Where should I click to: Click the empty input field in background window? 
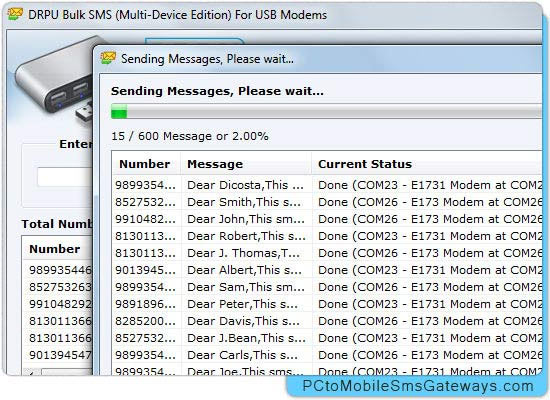(x=65, y=177)
